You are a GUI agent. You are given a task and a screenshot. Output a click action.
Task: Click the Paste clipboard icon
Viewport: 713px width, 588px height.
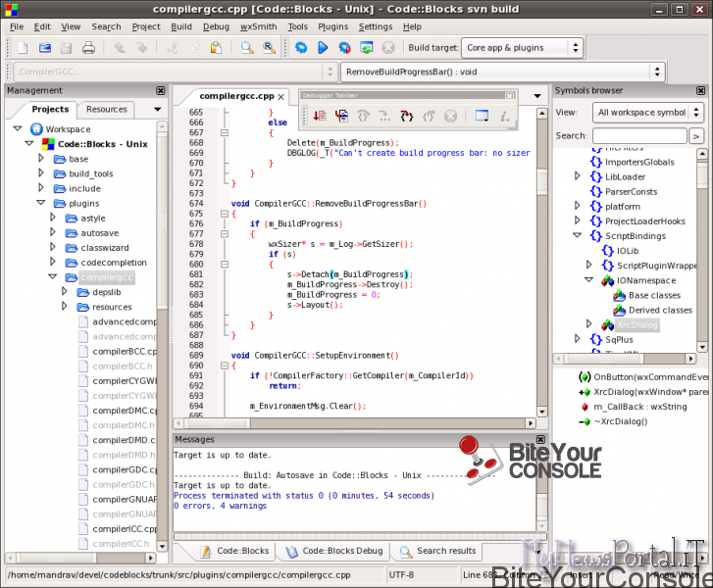coord(216,48)
